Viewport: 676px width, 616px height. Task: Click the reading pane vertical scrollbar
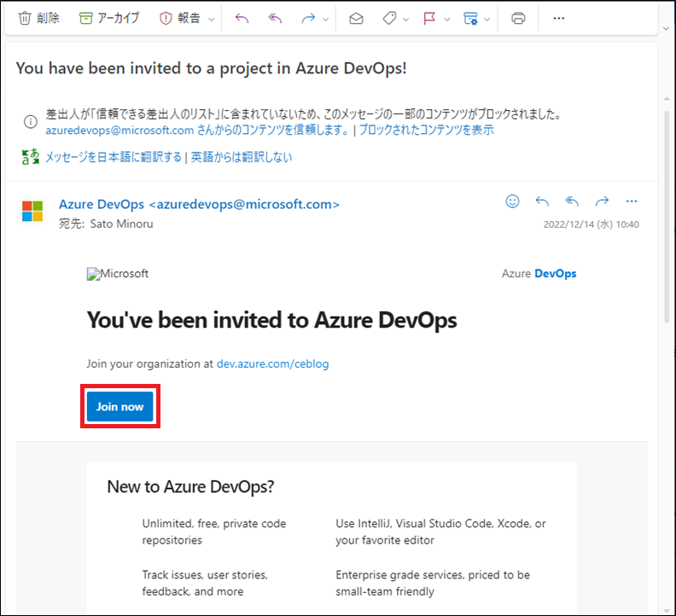[x=667, y=216]
